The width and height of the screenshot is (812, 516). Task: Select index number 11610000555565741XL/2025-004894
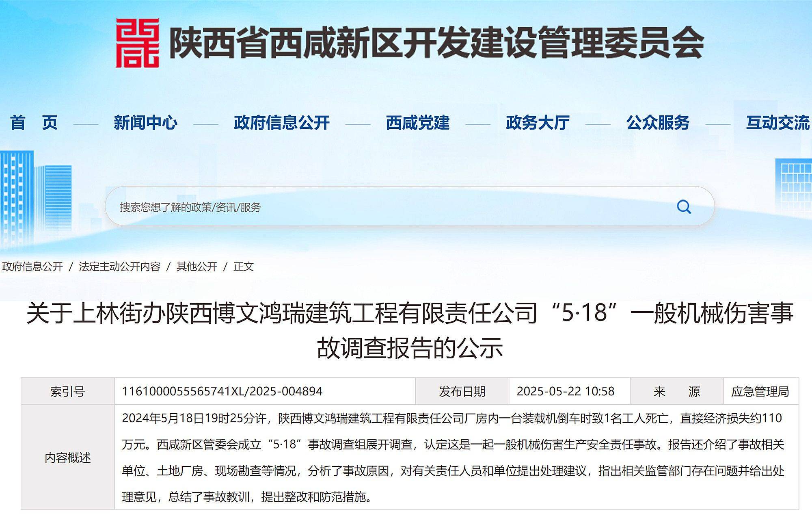click(222, 391)
